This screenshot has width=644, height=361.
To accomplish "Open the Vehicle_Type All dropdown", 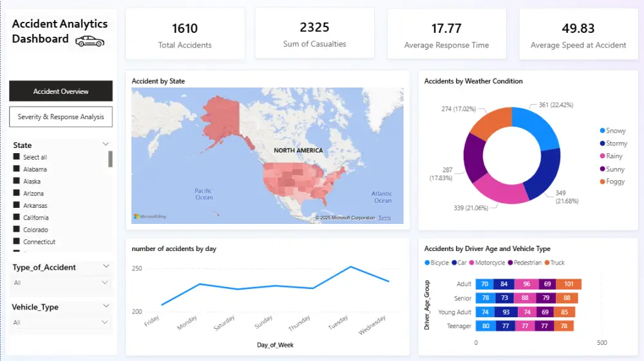I will click(61, 322).
